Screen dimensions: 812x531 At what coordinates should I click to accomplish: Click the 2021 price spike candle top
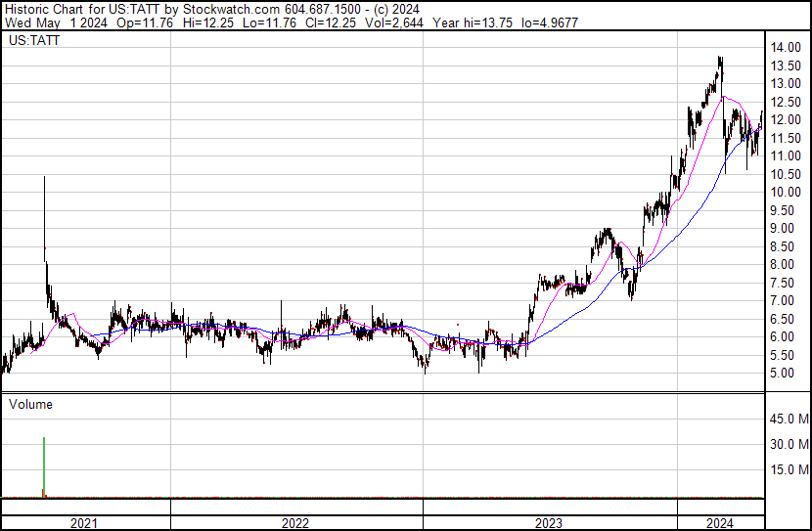(x=44, y=179)
